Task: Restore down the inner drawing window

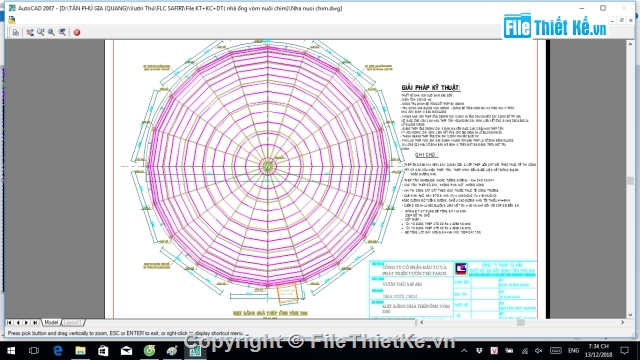Action: tap(622, 20)
